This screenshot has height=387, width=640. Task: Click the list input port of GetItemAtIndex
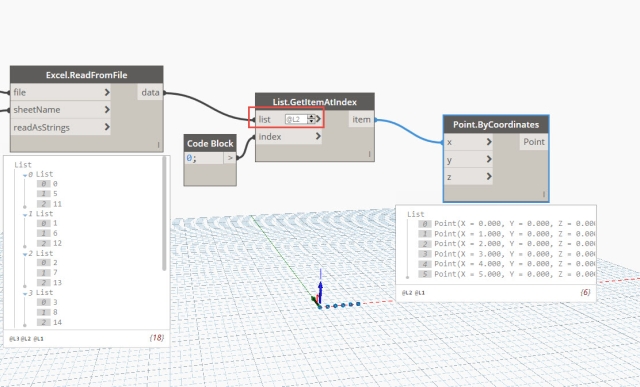[x=264, y=119]
